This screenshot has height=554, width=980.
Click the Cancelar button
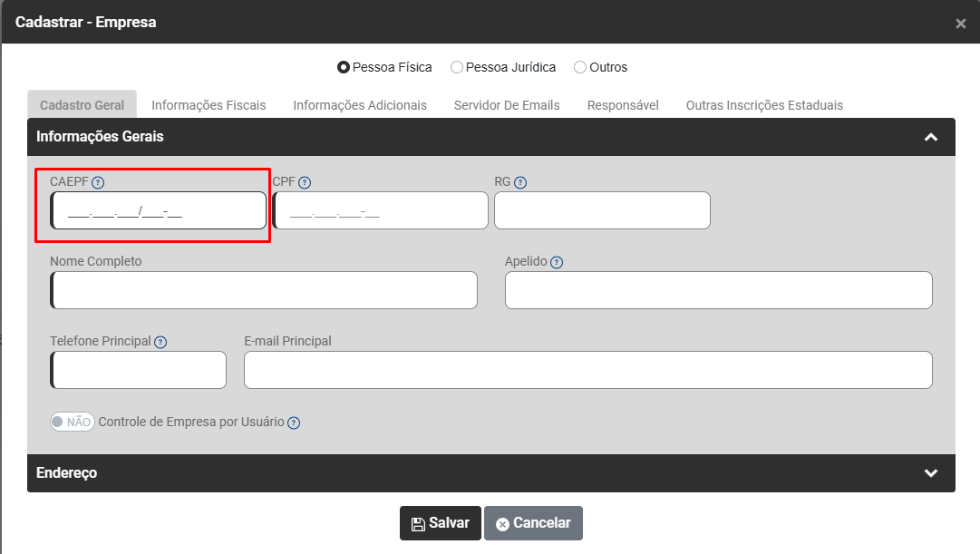click(533, 523)
